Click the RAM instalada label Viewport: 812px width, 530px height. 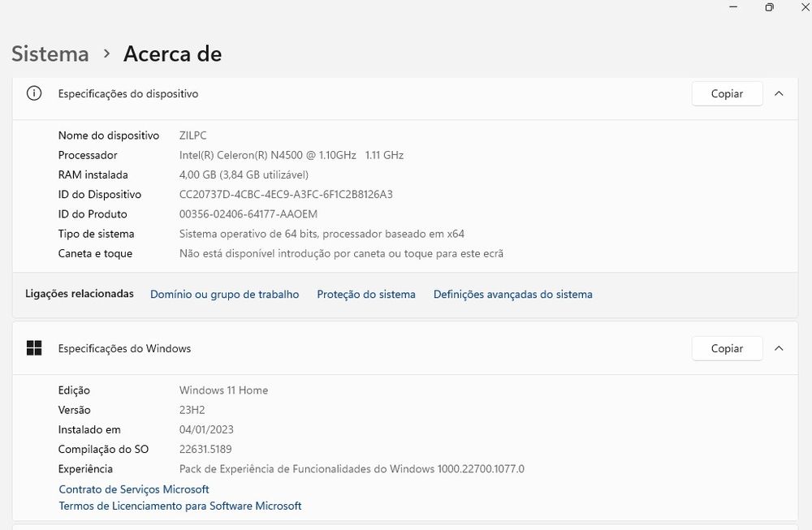(x=93, y=175)
